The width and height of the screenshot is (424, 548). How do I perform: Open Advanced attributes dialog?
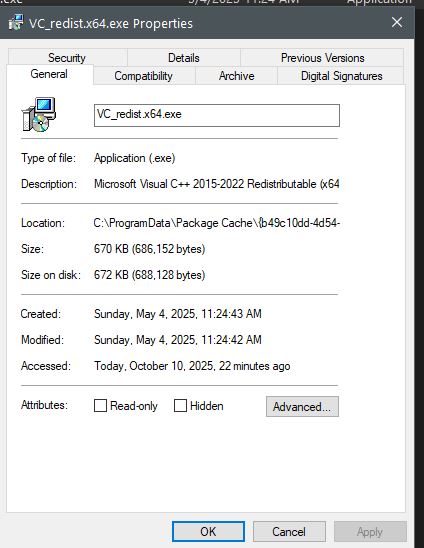coord(302,406)
